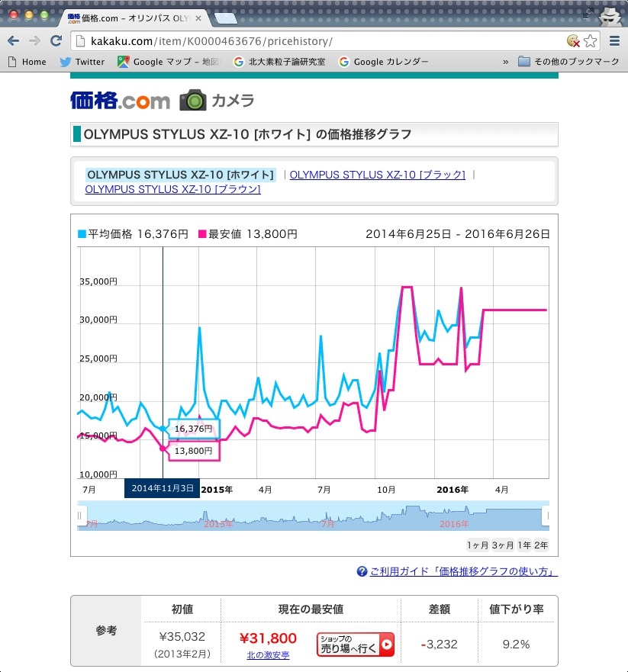This screenshot has height=672, width=628.
Task: Set chart range to 2年
Action: (541, 545)
